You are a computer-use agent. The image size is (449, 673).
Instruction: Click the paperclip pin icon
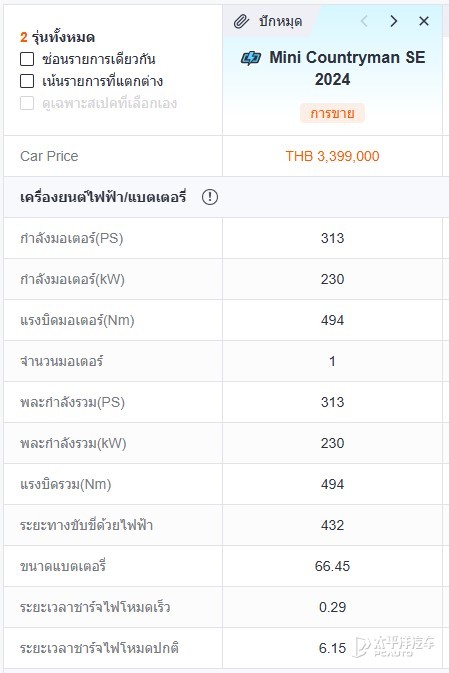pyautogui.click(x=241, y=21)
